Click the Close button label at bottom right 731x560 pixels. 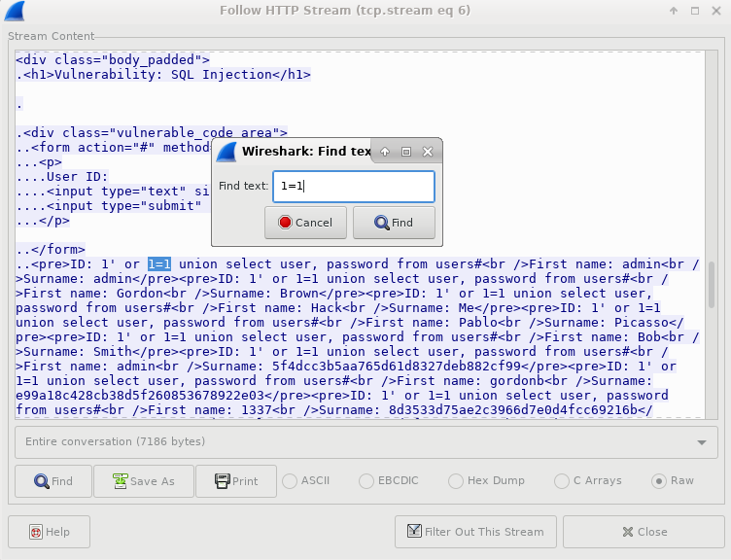(x=652, y=532)
